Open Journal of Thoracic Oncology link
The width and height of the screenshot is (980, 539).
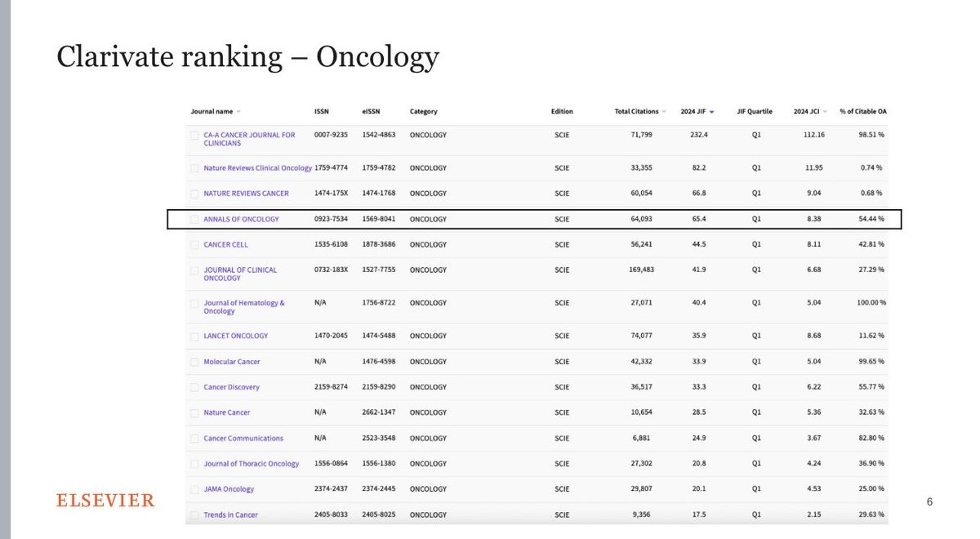[252, 464]
